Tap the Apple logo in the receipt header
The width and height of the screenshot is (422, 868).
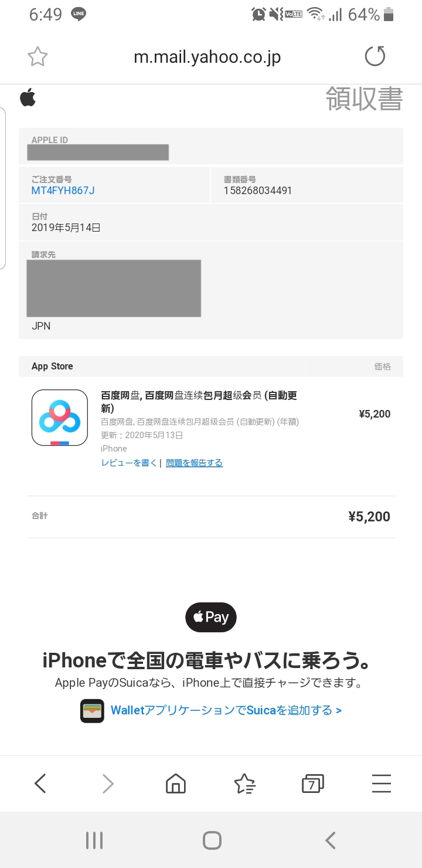(28, 97)
